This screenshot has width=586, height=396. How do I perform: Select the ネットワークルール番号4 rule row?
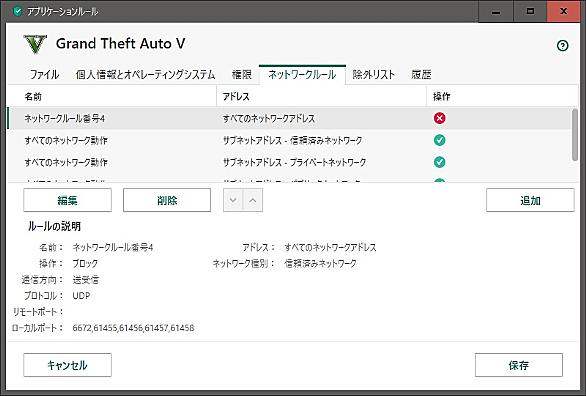pyautogui.click(x=290, y=118)
